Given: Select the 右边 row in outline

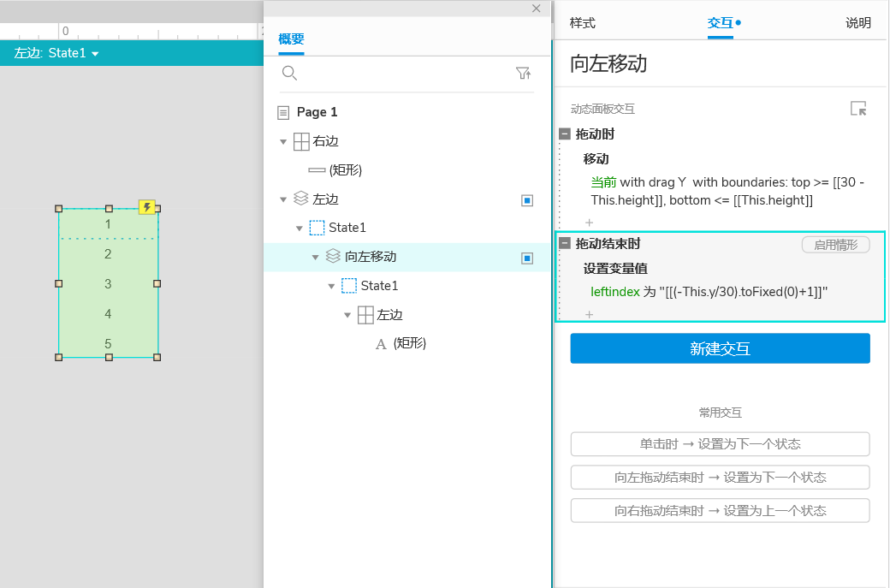Looking at the screenshot, I should click(x=406, y=141).
